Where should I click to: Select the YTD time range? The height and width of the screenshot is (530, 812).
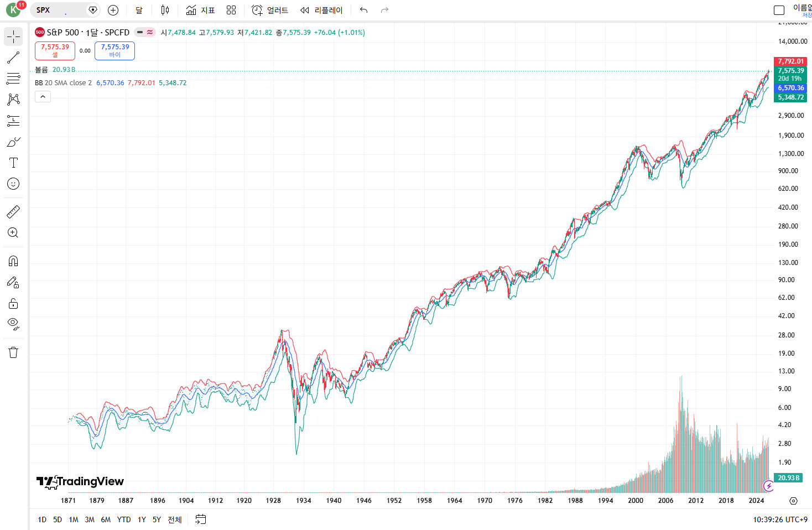(124, 519)
